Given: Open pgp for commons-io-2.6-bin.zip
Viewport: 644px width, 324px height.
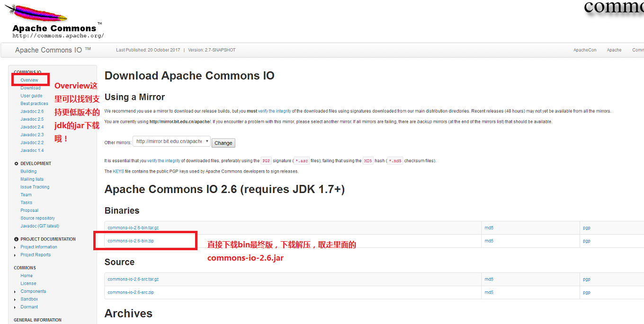Looking at the screenshot, I should [587, 241].
